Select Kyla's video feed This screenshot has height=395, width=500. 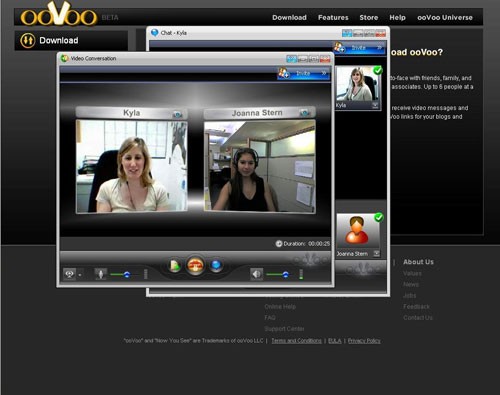(132, 166)
